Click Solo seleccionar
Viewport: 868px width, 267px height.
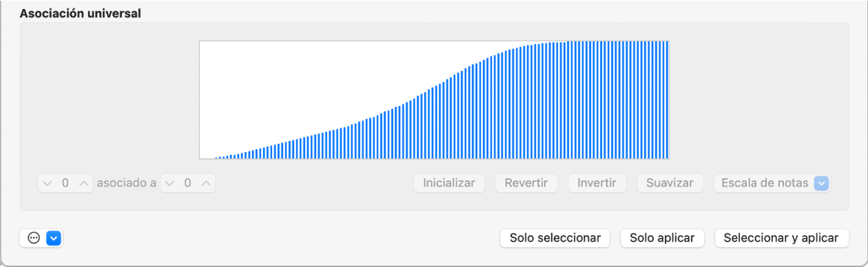click(555, 238)
